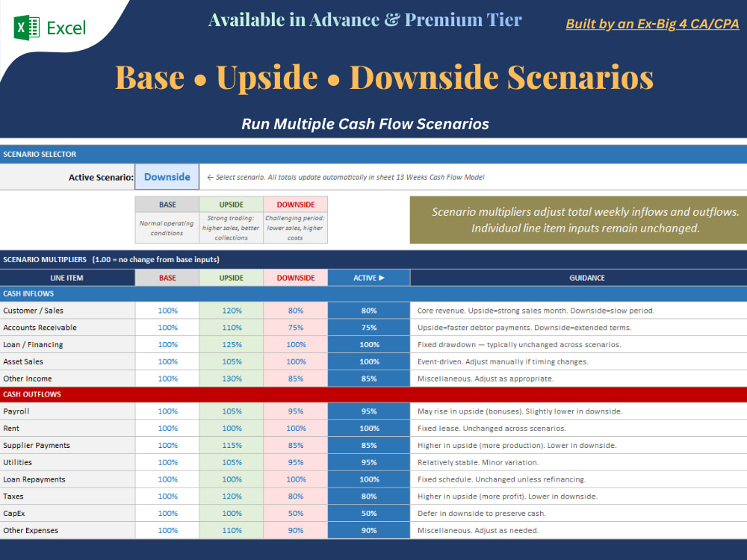Select the DOWNSIDE multipliers column header
747x560 pixels.
pos(295,278)
